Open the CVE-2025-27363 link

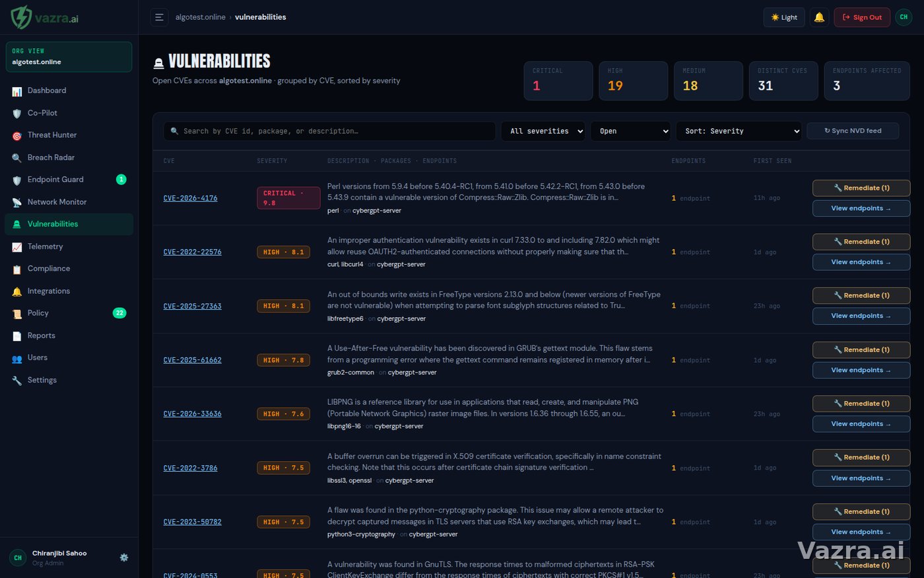click(x=192, y=307)
